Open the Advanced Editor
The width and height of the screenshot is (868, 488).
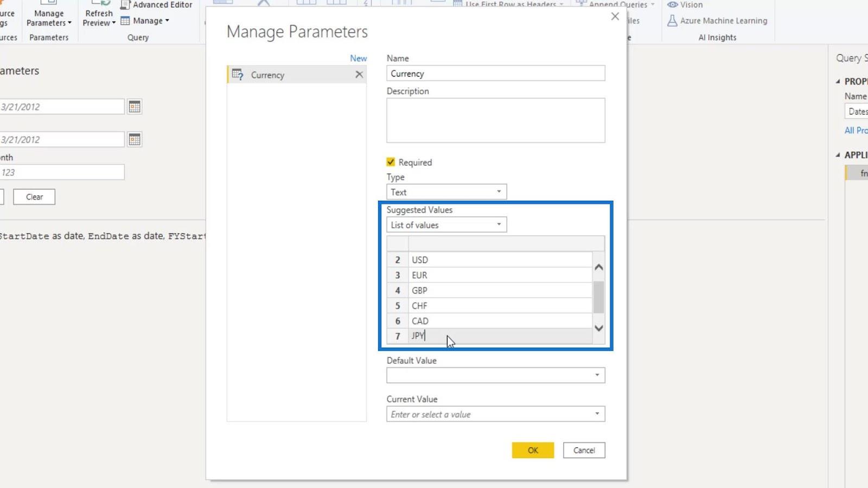156,5
